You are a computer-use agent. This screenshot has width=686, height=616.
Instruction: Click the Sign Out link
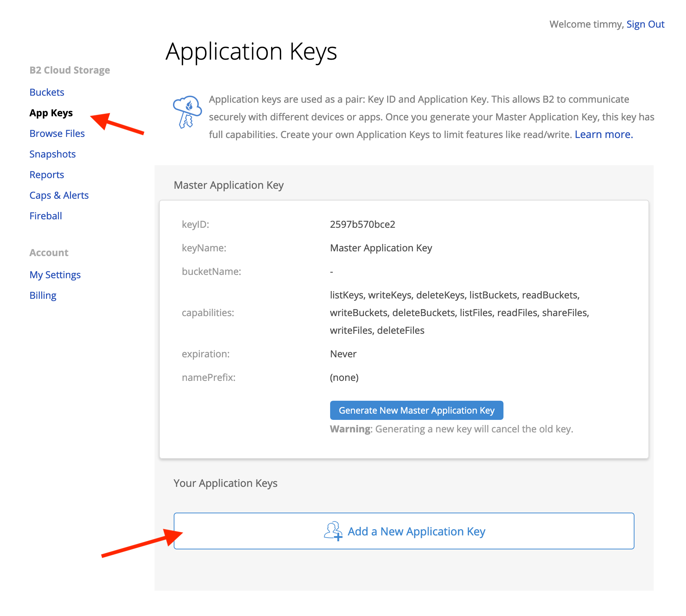[645, 24]
